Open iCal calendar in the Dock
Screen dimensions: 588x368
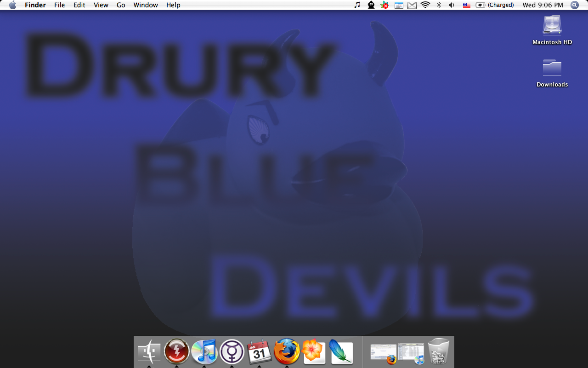click(x=260, y=352)
